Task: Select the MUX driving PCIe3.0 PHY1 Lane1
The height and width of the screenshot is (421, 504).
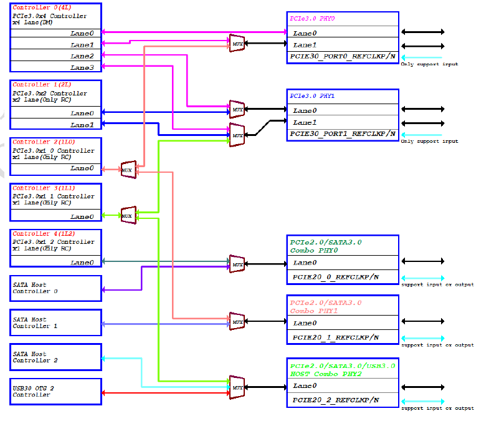Action: click(237, 135)
